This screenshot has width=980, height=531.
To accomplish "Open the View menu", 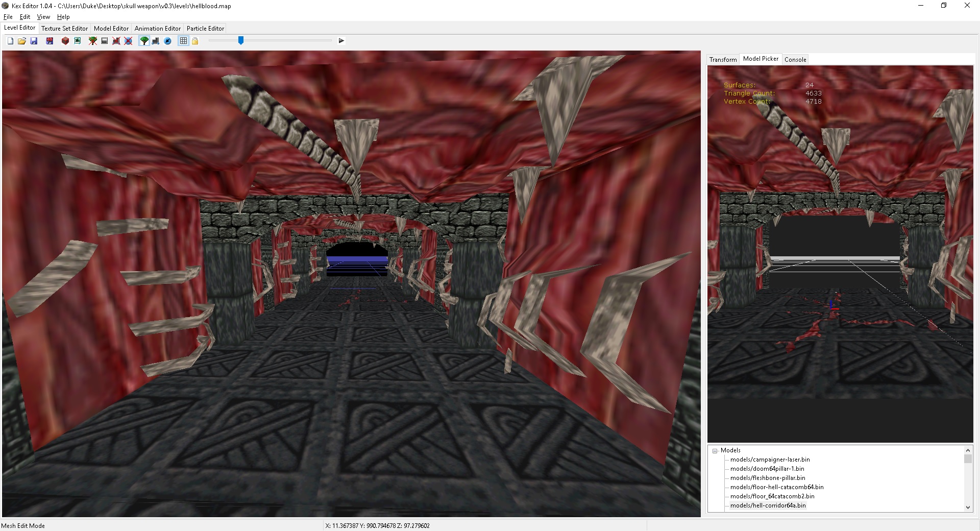I will (43, 17).
